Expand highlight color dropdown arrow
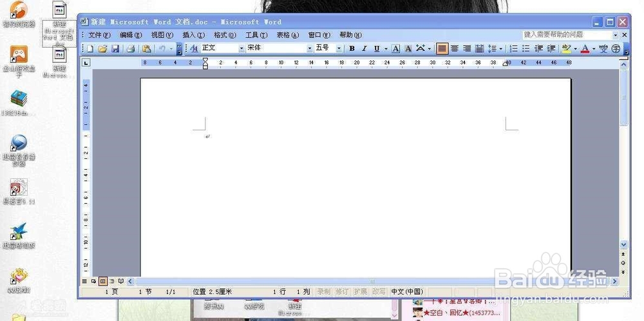Image resolution: width=644 pixels, height=321 pixels. click(575, 49)
